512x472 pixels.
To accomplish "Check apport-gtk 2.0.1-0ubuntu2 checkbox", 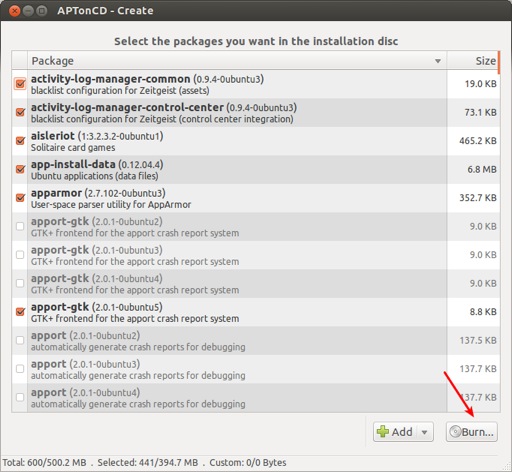I will click(x=20, y=226).
